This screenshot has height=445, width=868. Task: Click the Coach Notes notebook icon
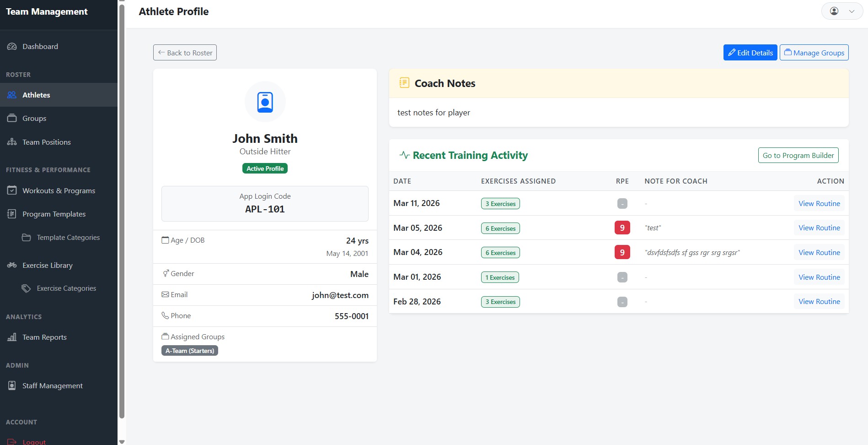[404, 83]
